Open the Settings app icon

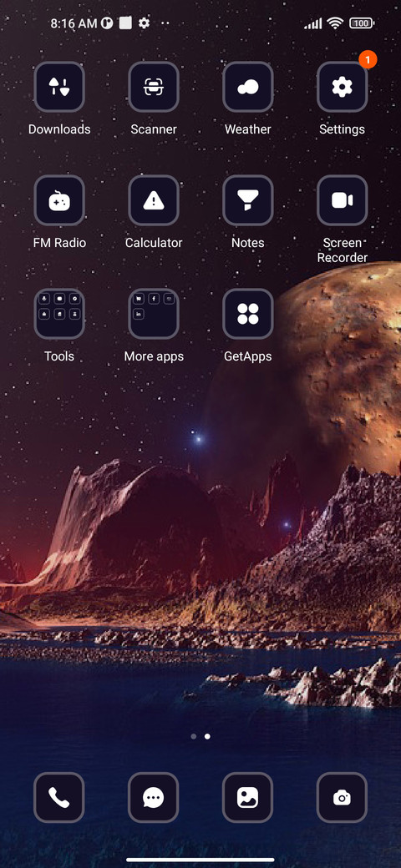[x=342, y=87]
